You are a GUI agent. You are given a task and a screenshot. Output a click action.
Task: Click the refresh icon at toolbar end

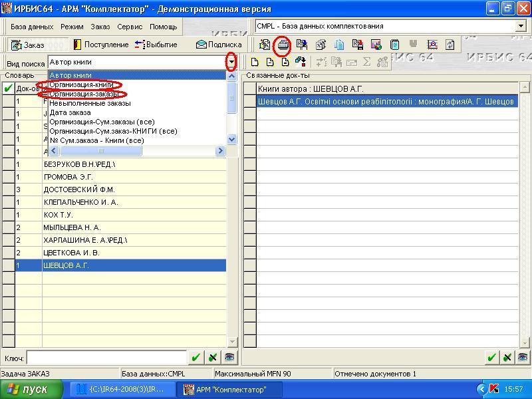coord(450,45)
